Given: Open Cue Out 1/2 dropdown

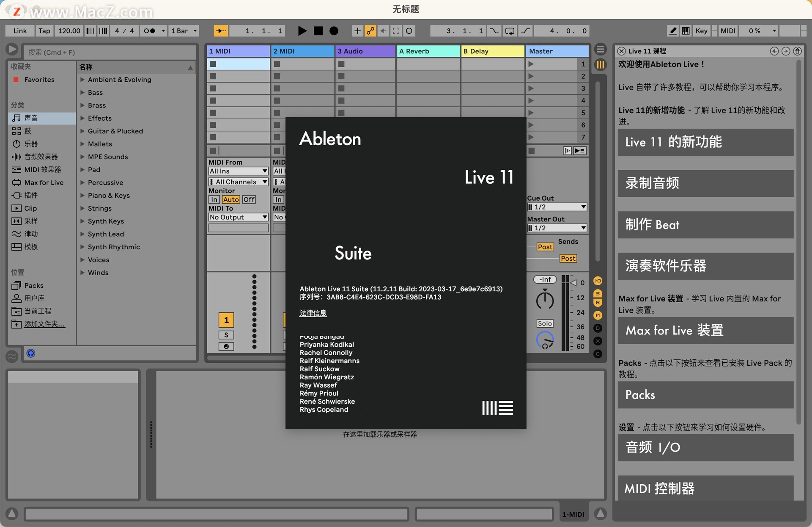Looking at the screenshot, I should click(x=557, y=207).
